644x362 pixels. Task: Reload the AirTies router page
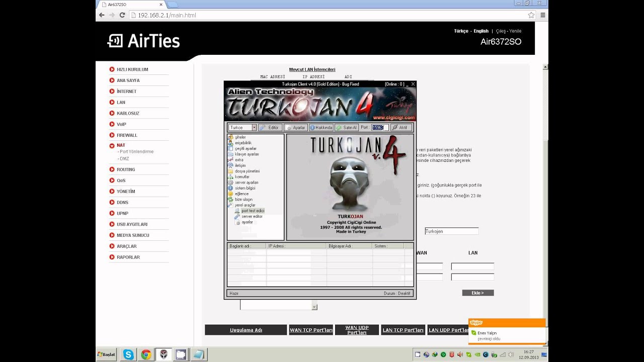(x=122, y=15)
